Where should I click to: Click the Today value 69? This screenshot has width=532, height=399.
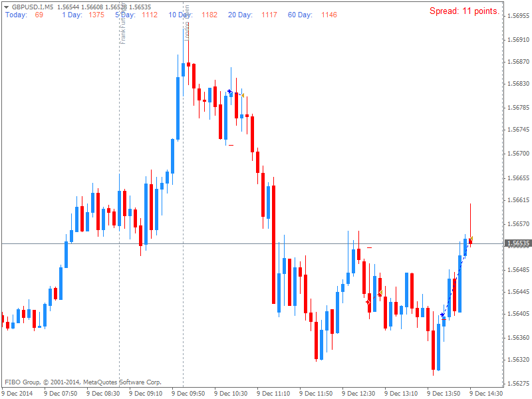click(39, 15)
